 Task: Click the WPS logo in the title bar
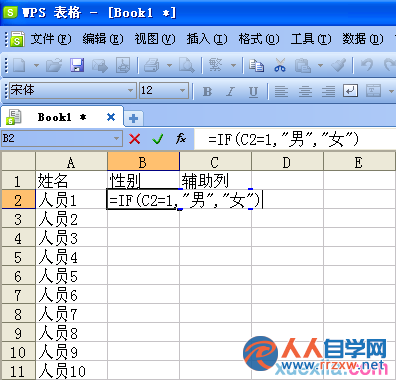pos(10,13)
